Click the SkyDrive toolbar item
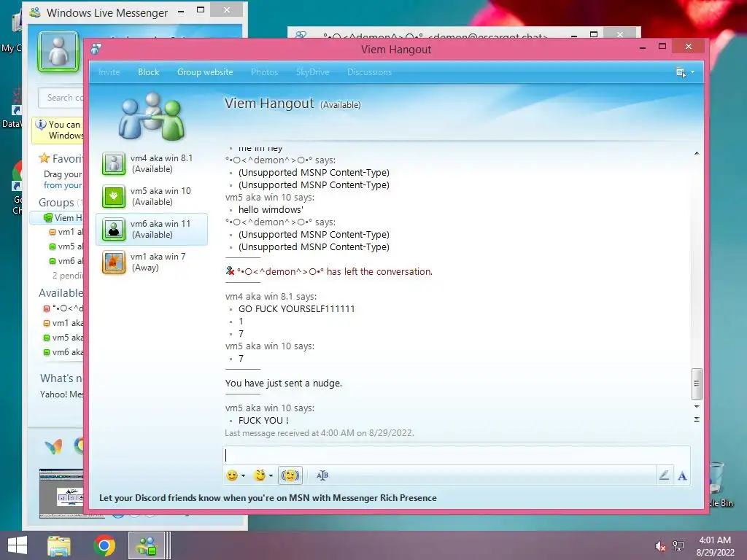The height and width of the screenshot is (560, 747). coord(312,72)
